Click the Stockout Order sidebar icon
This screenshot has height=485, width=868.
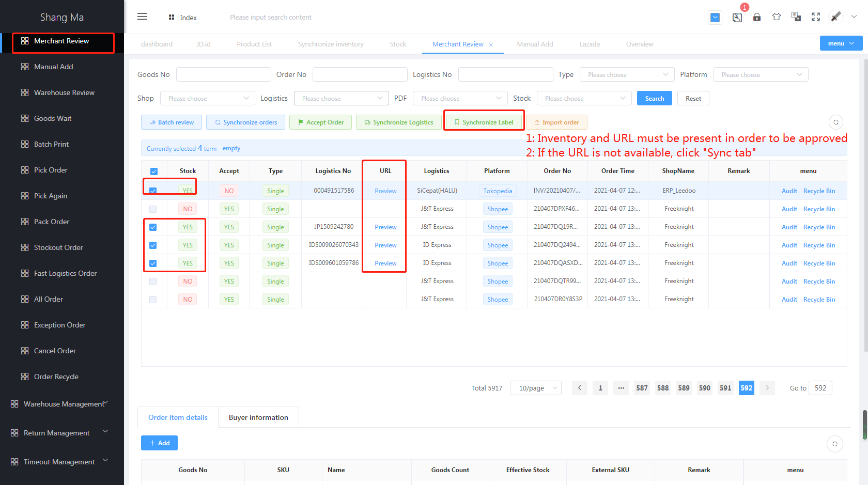point(25,247)
